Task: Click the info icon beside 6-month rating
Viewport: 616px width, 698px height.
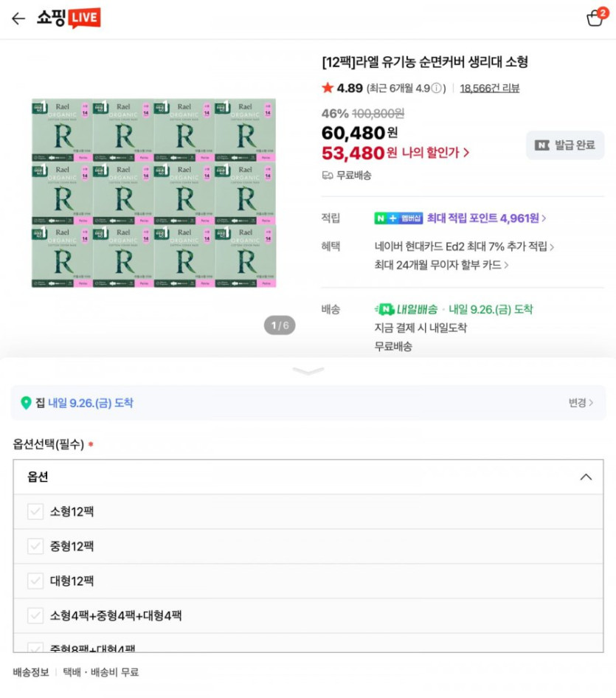Action: click(x=438, y=89)
